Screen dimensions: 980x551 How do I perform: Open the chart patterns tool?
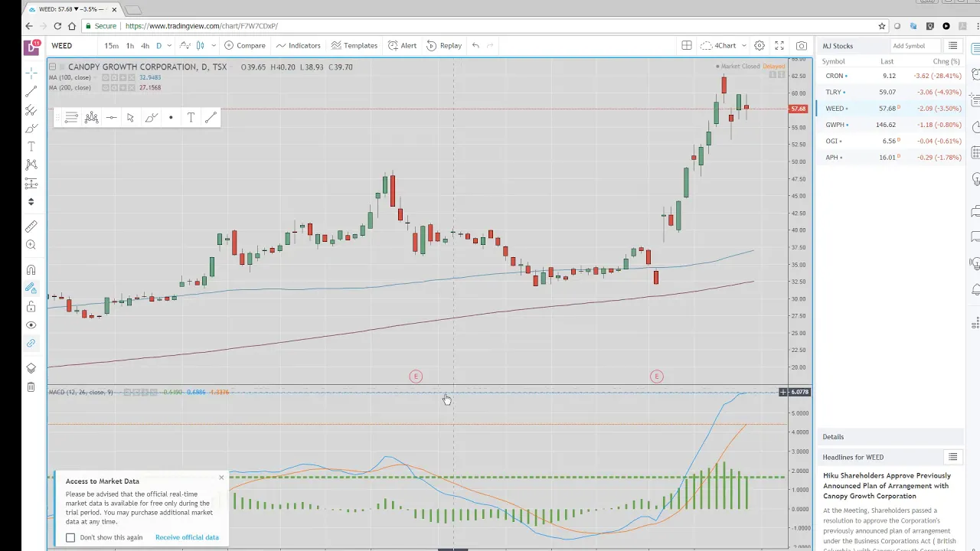31,165
